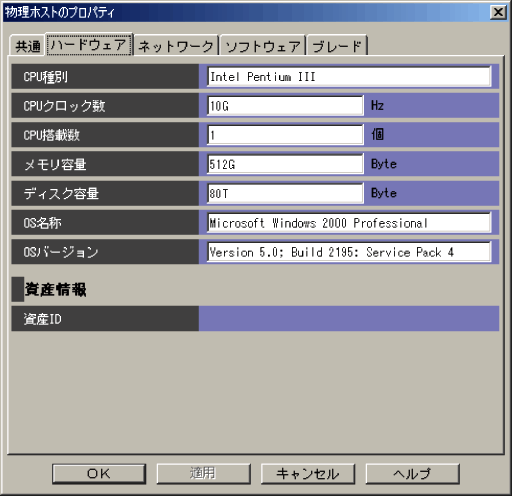The height and width of the screenshot is (496, 512).
Task: Click the CPUクロック数 field showing 10G
Action: tap(285, 106)
